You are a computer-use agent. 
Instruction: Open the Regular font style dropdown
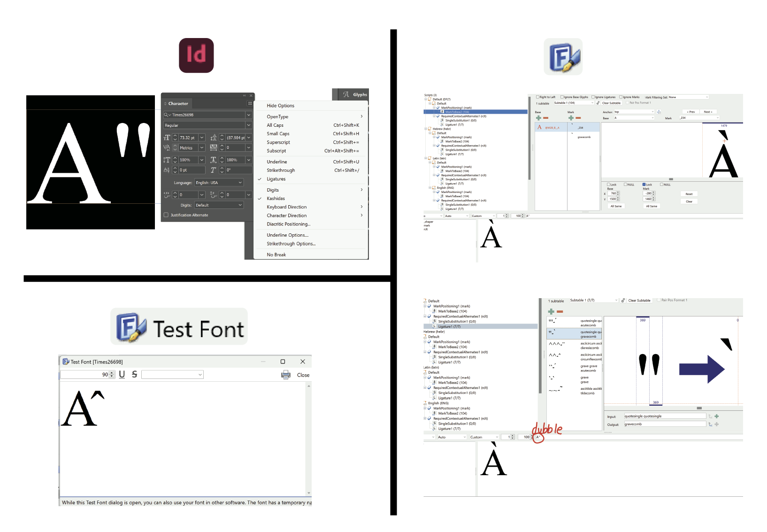pyautogui.click(x=249, y=125)
